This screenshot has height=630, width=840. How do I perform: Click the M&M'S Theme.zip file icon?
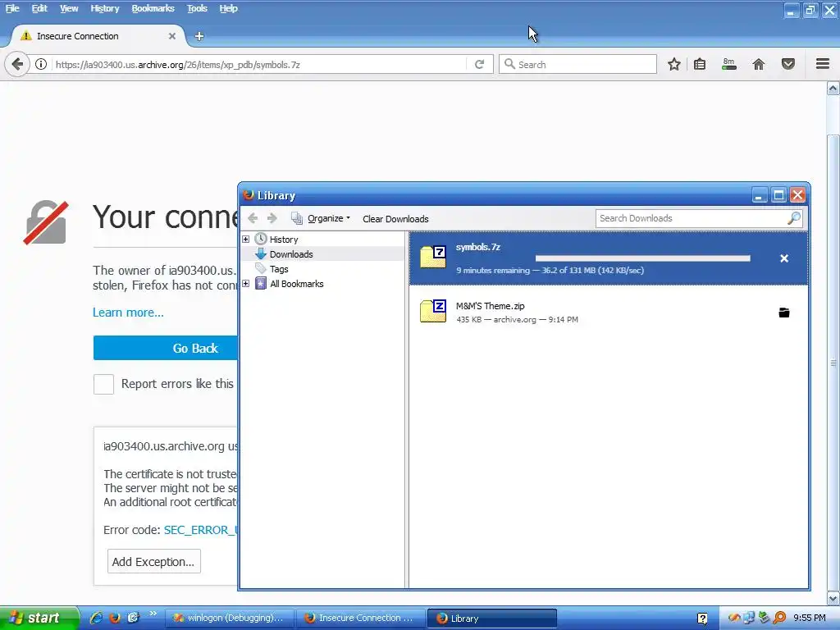[x=433, y=311]
